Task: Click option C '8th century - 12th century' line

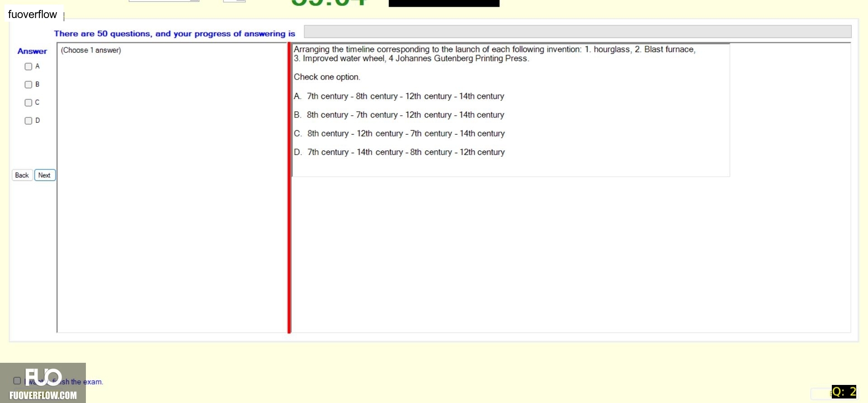Action: coord(399,133)
